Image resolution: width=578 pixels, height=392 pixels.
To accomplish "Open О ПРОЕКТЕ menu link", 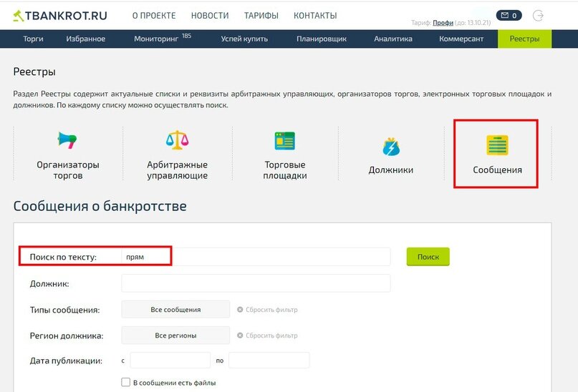I will pos(154,16).
